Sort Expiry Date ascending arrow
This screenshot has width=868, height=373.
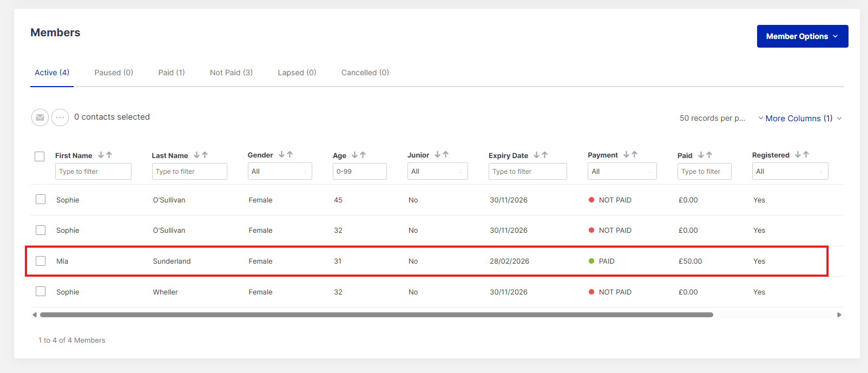click(545, 155)
